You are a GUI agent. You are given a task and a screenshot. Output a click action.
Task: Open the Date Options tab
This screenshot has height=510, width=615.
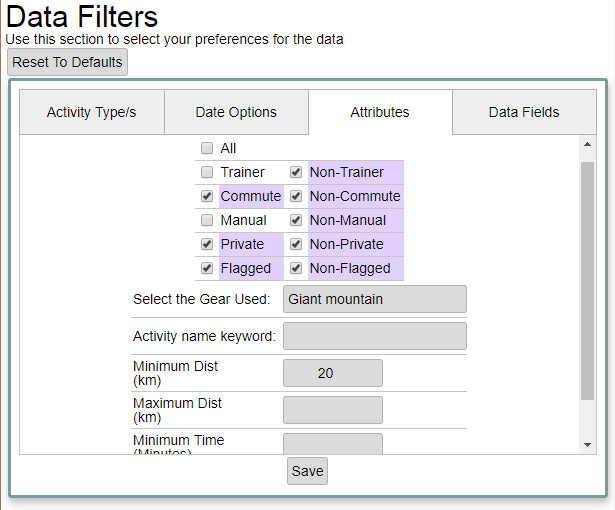[x=236, y=112]
